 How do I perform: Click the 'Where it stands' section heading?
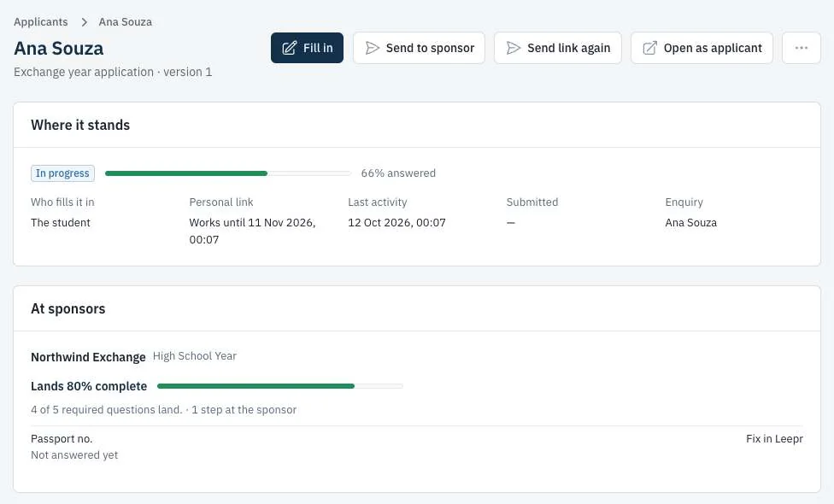click(80, 125)
